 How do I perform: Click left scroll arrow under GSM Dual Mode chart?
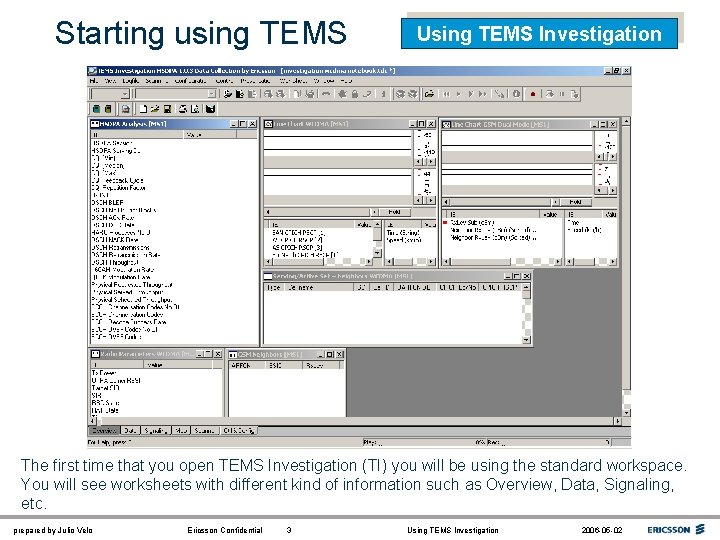[x=446, y=202]
